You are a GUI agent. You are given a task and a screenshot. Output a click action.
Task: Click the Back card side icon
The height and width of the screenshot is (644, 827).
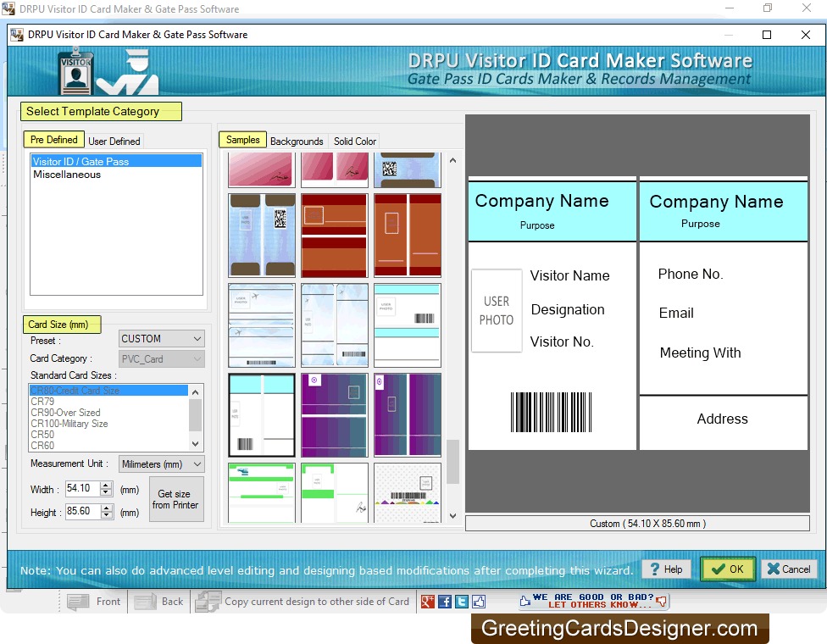145,602
